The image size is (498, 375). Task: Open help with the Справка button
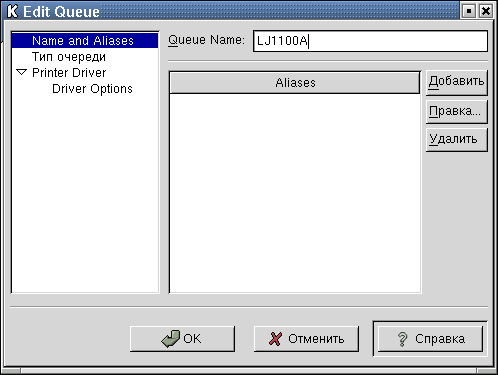pos(430,339)
